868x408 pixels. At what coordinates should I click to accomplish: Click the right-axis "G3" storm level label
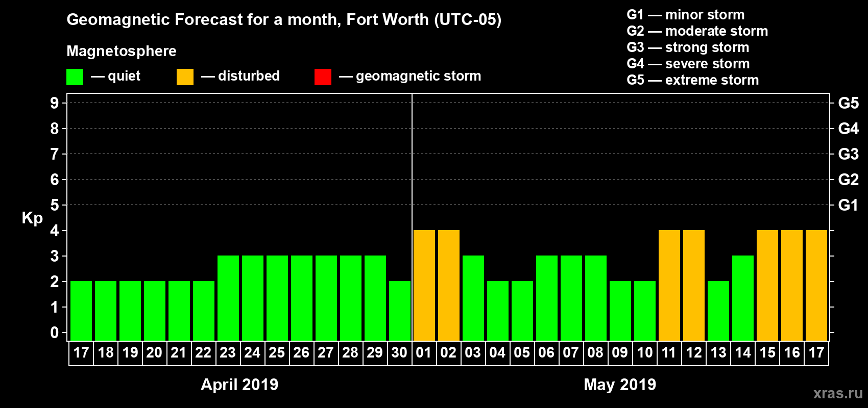pos(849,154)
